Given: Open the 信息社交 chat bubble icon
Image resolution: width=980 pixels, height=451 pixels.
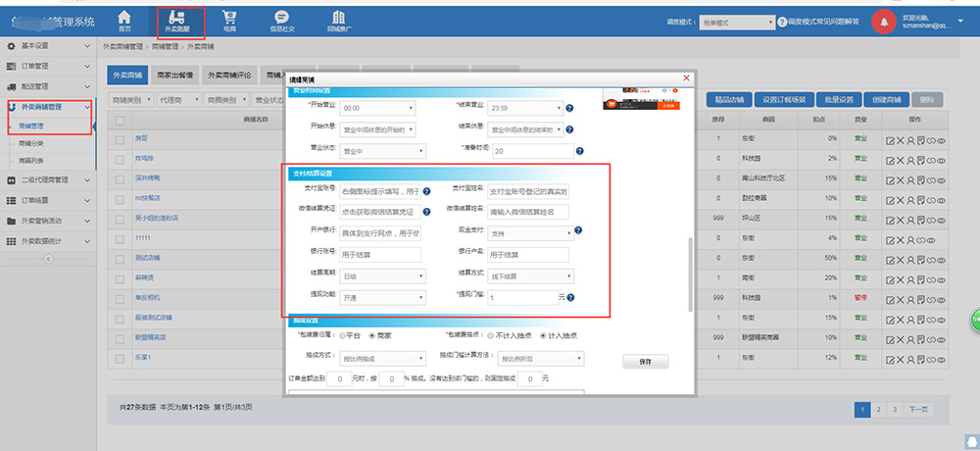Looking at the screenshot, I should (x=282, y=21).
